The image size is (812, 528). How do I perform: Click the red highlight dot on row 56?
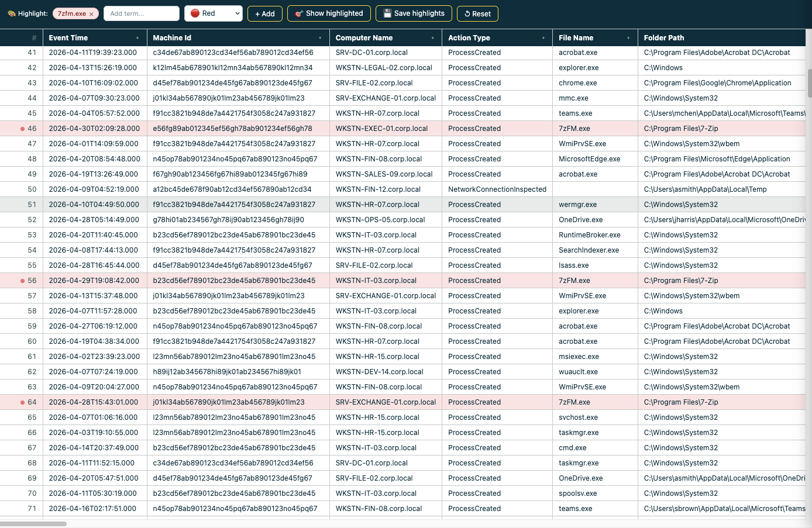click(22, 281)
